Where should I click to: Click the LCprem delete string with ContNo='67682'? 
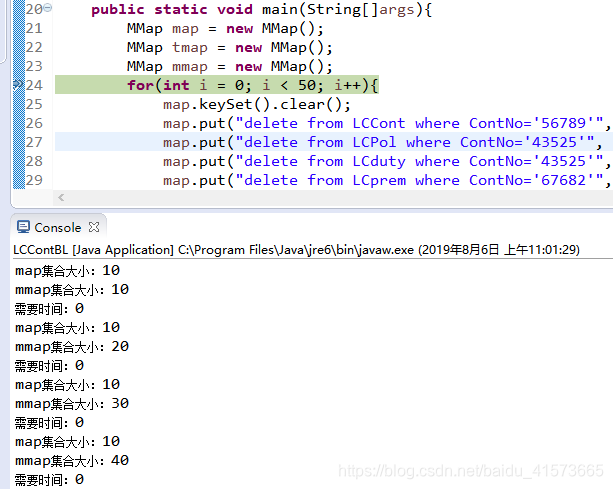[419, 180]
